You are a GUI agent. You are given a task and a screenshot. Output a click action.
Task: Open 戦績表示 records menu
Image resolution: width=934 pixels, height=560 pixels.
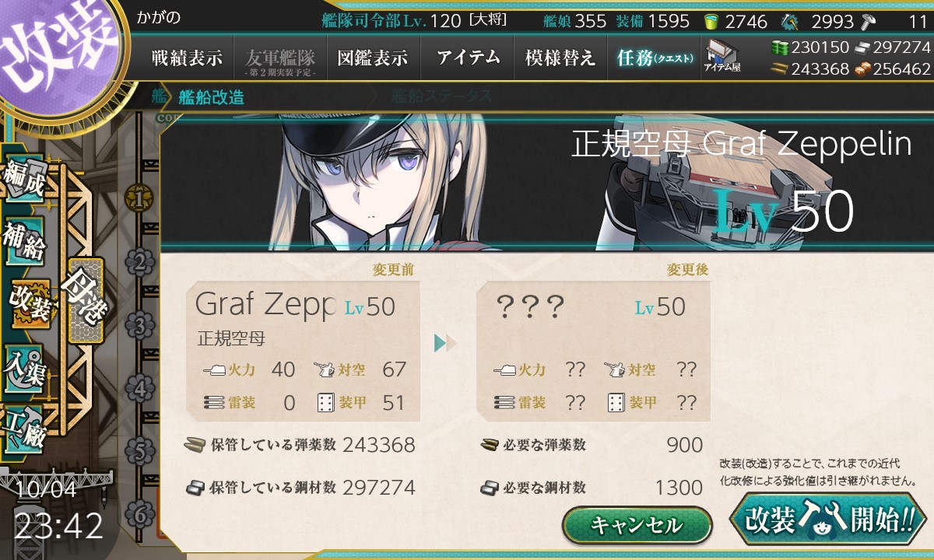pyautogui.click(x=187, y=58)
